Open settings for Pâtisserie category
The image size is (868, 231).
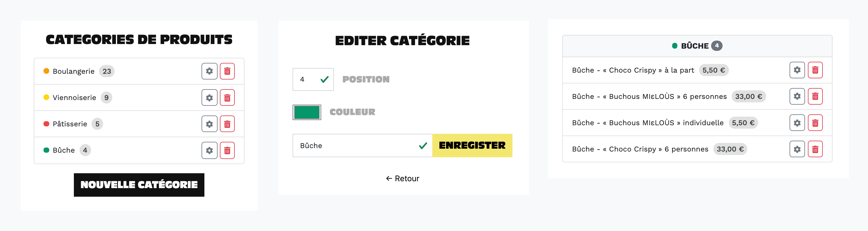click(x=209, y=124)
